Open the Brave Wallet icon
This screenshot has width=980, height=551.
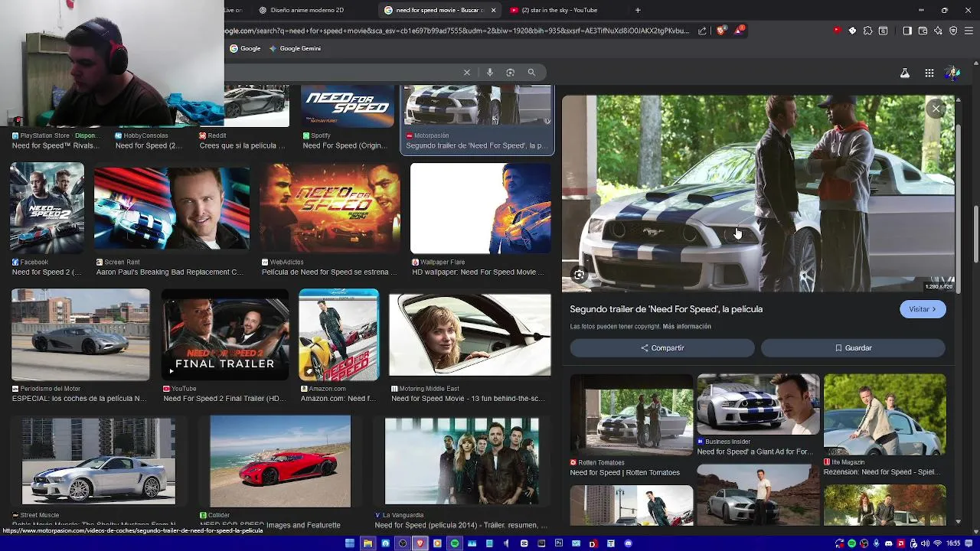[923, 31]
